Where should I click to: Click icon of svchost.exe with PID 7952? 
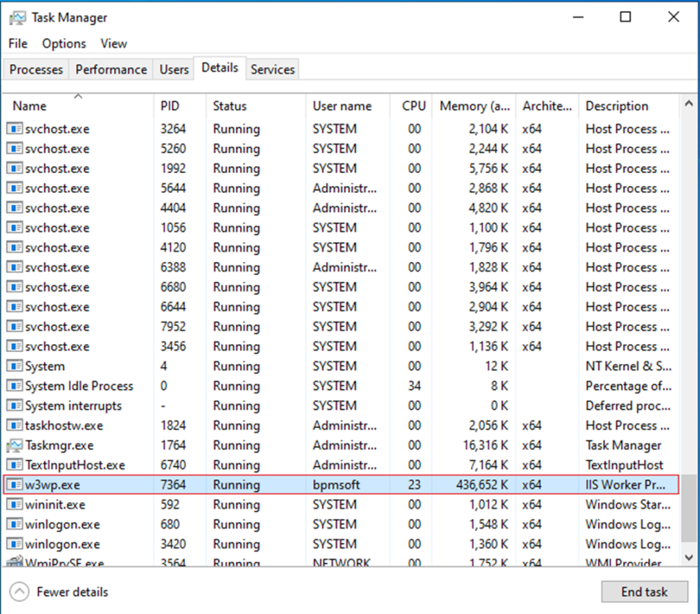click(14, 326)
